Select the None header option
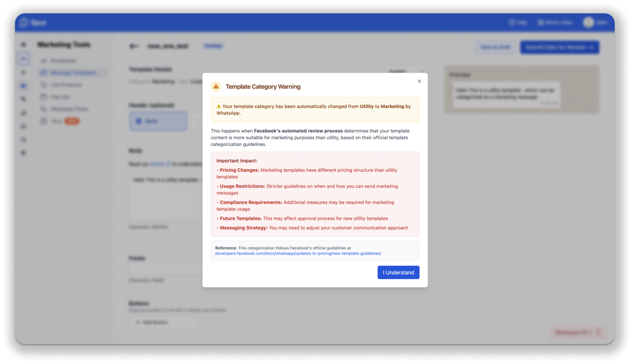Screen dimensions: 633x364 click(x=158, y=121)
